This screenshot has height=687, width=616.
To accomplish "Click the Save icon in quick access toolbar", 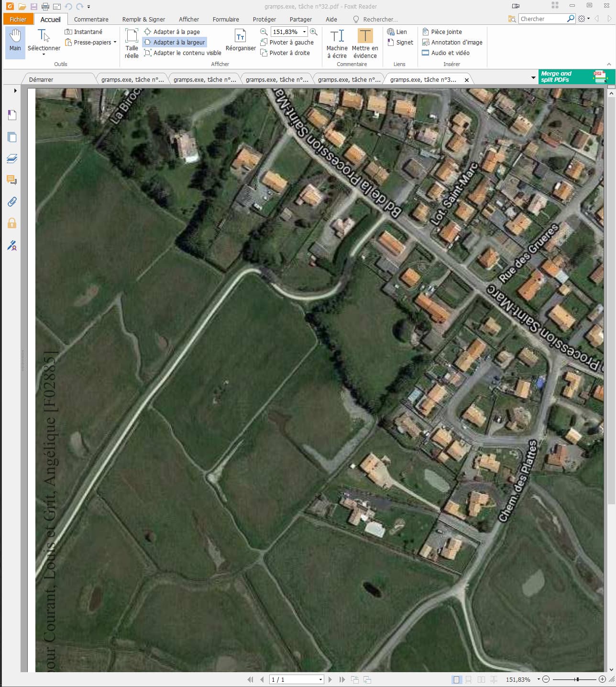I will (33, 7).
